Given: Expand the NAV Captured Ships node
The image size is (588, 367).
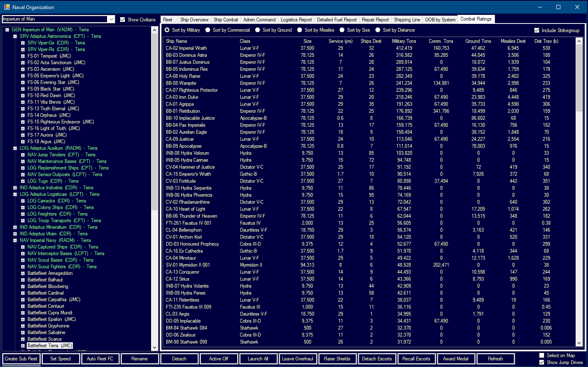Looking at the screenshot, I should pyautogui.click(x=23, y=247).
